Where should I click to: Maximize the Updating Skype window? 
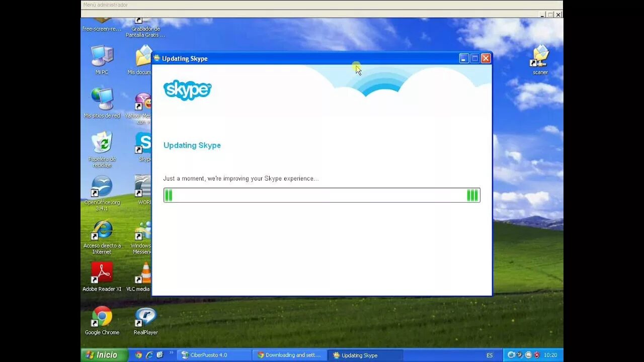point(475,58)
